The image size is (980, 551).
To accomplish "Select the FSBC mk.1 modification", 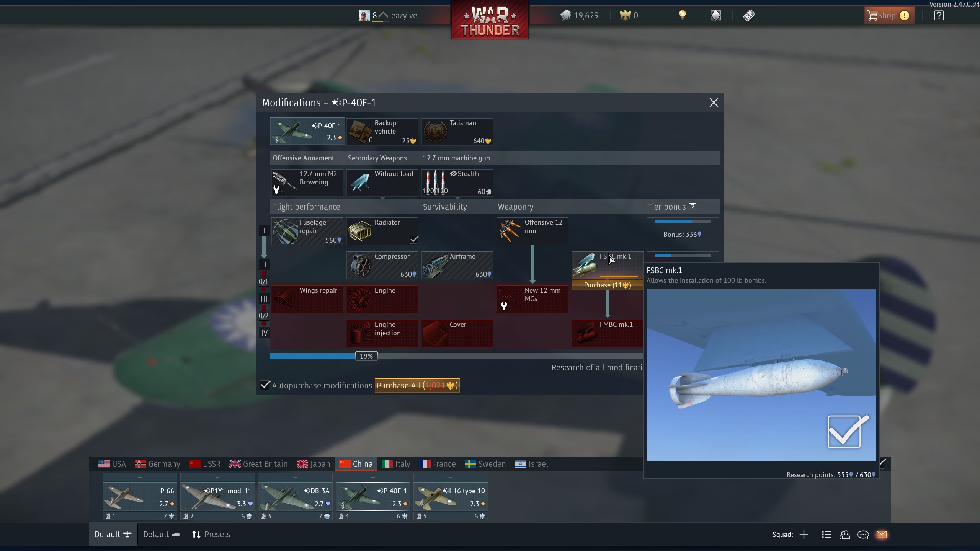I will click(x=608, y=265).
